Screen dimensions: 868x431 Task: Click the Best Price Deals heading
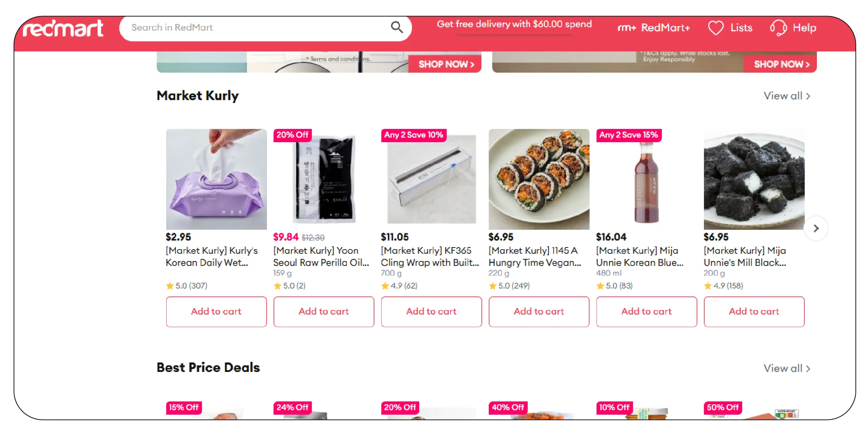(x=208, y=367)
